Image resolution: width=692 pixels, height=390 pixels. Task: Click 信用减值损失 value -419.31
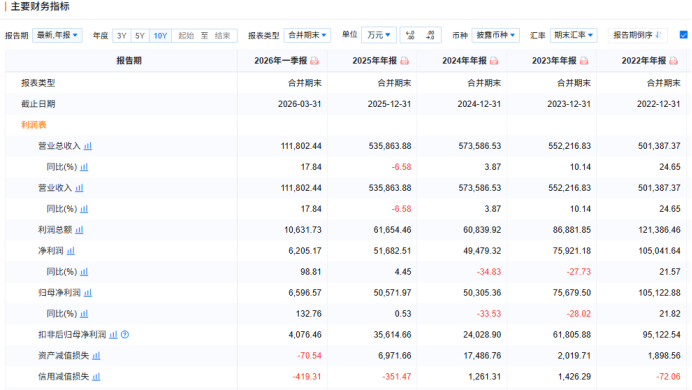[x=307, y=377]
